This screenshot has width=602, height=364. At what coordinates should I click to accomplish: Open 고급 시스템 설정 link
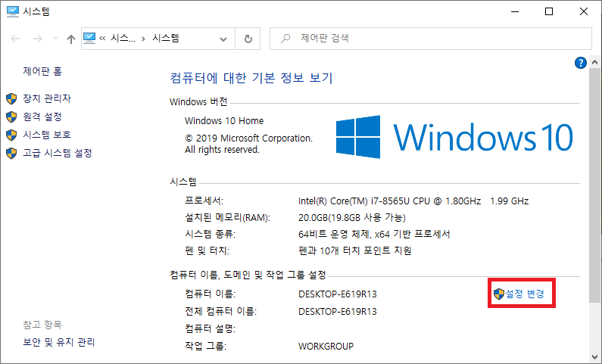pos(58,153)
